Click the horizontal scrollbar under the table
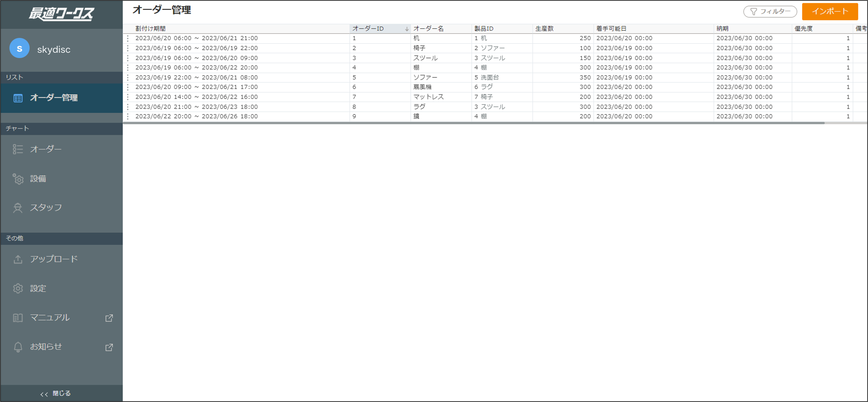 (474, 123)
